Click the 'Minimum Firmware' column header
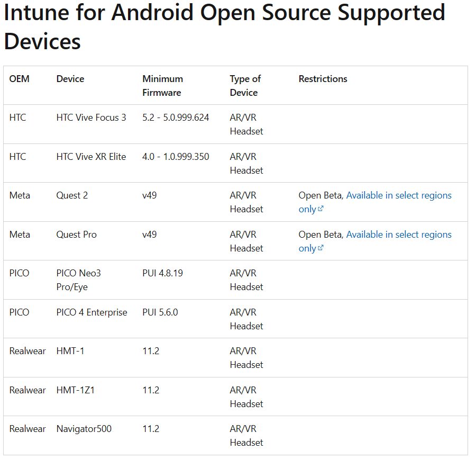 click(163, 86)
